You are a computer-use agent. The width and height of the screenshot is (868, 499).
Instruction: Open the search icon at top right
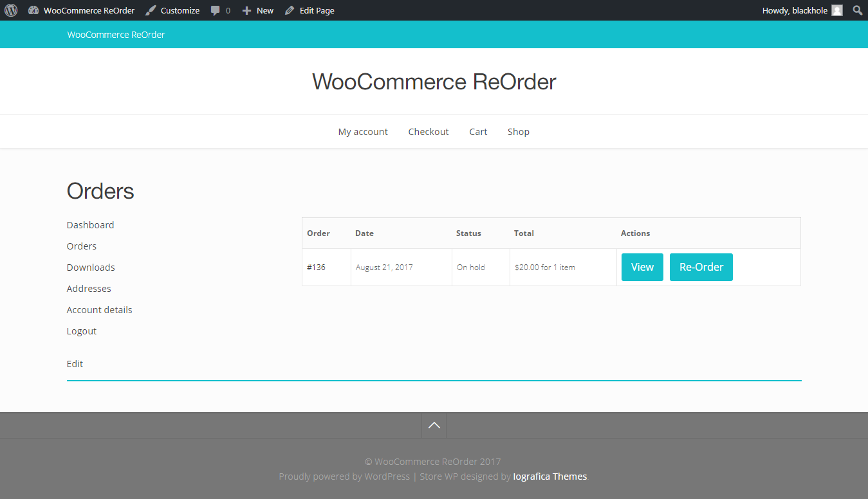(857, 10)
